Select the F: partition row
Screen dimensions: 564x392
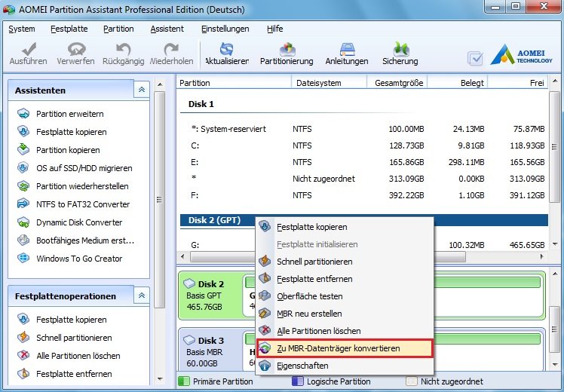coord(364,195)
